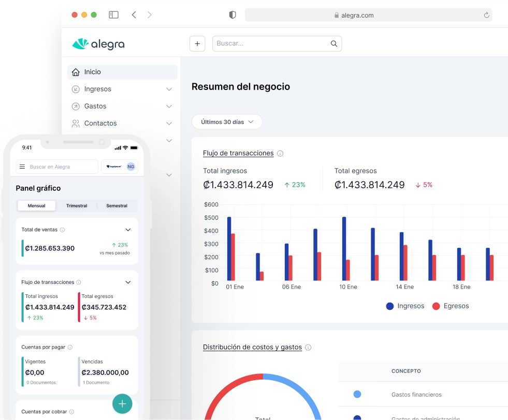
Task: Click the Ingresos arrow circle icon
Action: coord(76,89)
